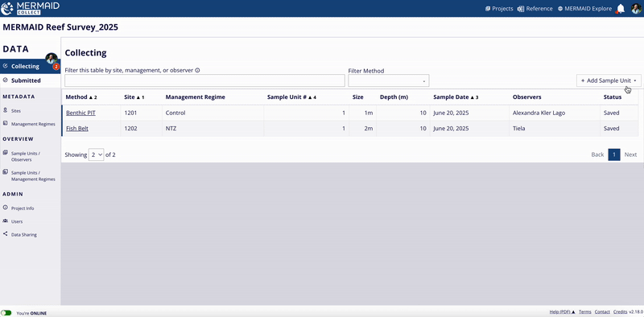Click the Observers column header
This screenshot has width=644, height=317.
[527, 97]
